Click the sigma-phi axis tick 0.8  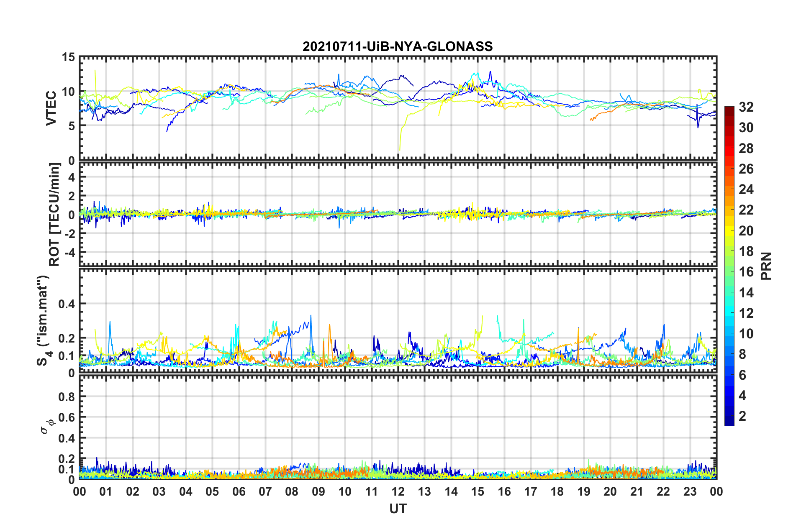pyautogui.click(x=67, y=396)
